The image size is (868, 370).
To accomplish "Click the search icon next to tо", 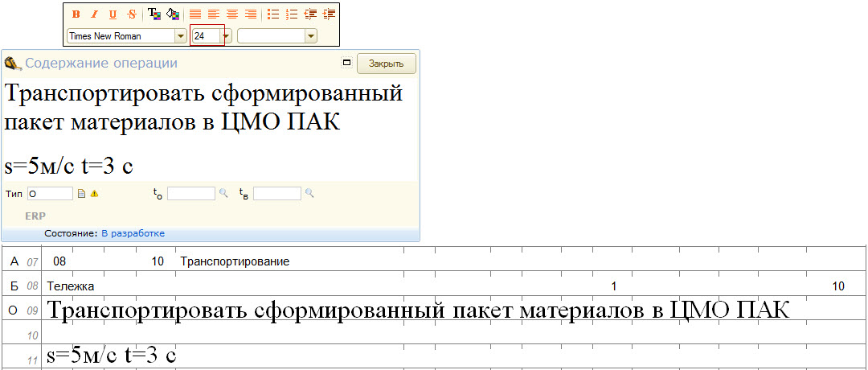I will point(223,193).
